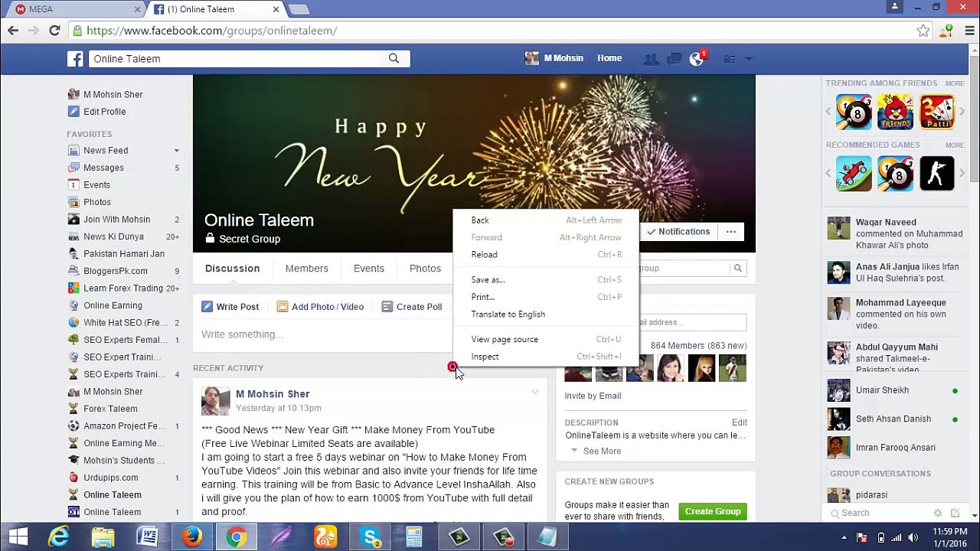Bookmark page with star icon
Image resolution: width=980 pixels, height=551 pixels.
coord(923,31)
